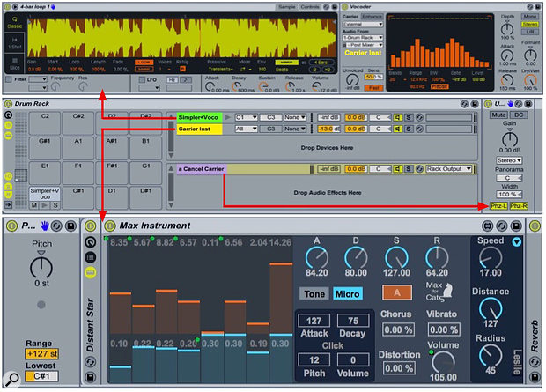The image size is (546, 392).
Task: Click the orange Fast button in Vocoder
Action: (373, 88)
